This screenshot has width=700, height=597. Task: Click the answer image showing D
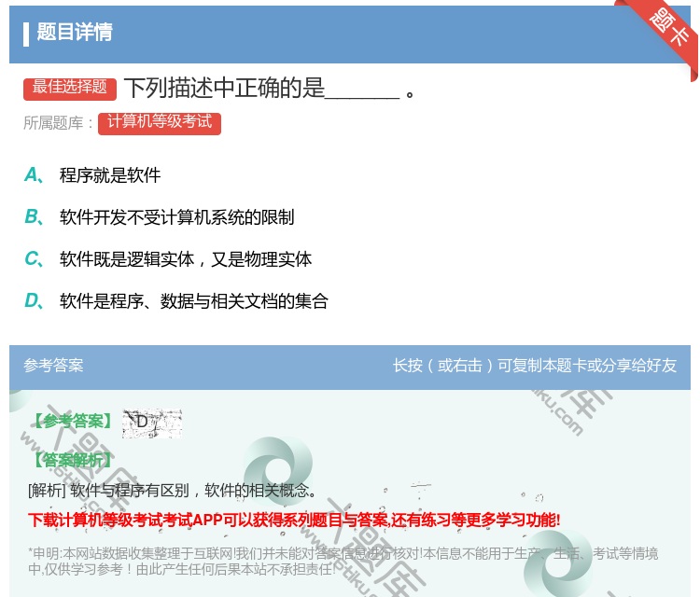pos(152,423)
